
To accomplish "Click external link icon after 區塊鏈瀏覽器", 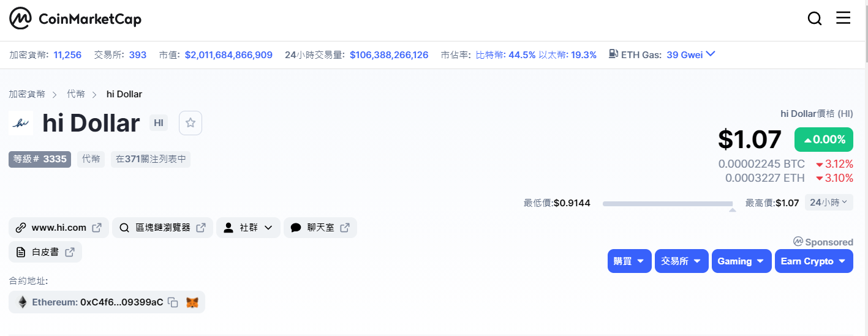I will click(x=201, y=228).
